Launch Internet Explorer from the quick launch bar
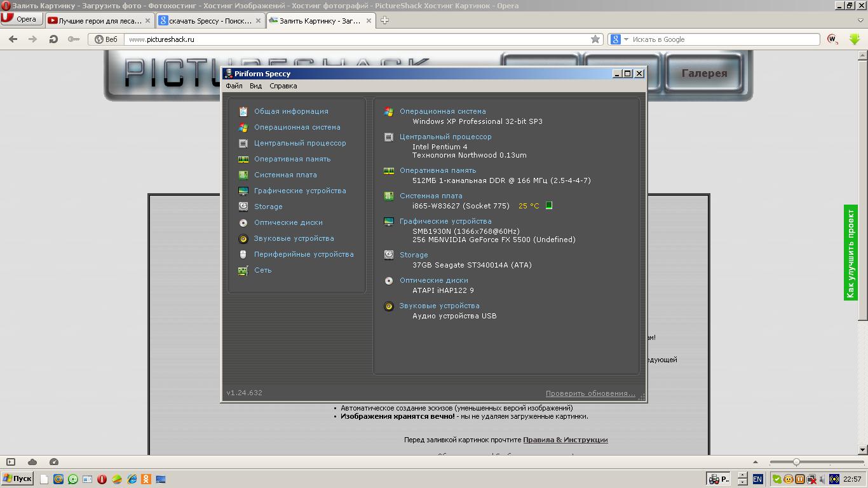The width and height of the screenshot is (868, 488). pos(132,479)
